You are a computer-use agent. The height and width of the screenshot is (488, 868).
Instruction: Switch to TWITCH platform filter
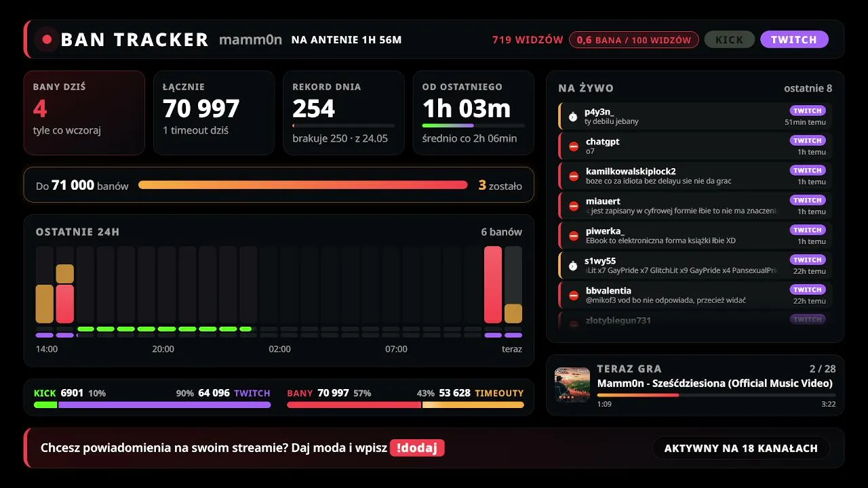click(x=794, y=39)
